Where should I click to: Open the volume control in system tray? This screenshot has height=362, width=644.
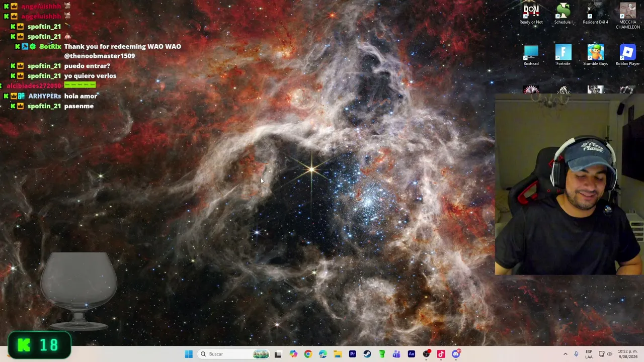pos(609,354)
